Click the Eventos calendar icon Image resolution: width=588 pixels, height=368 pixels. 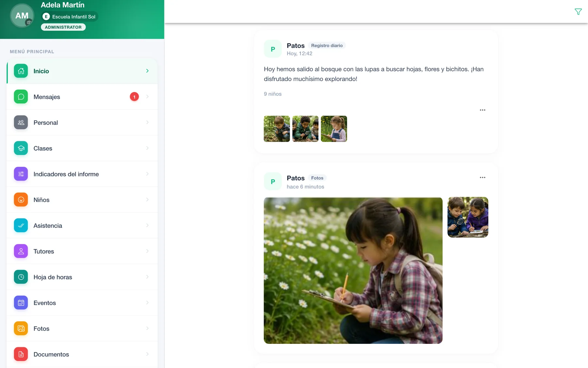pyautogui.click(x=21, y=303)
